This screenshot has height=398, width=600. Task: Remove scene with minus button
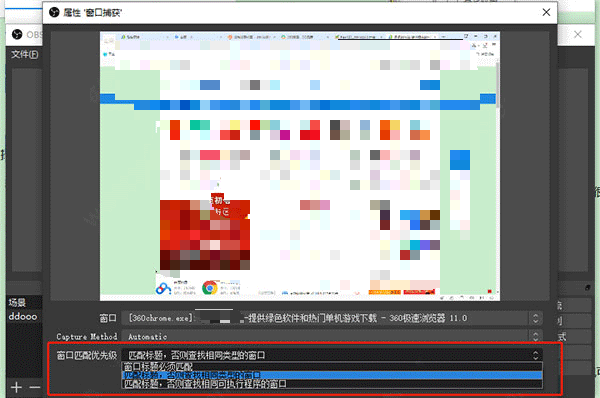pyautogui.click(x=35, y=387)
